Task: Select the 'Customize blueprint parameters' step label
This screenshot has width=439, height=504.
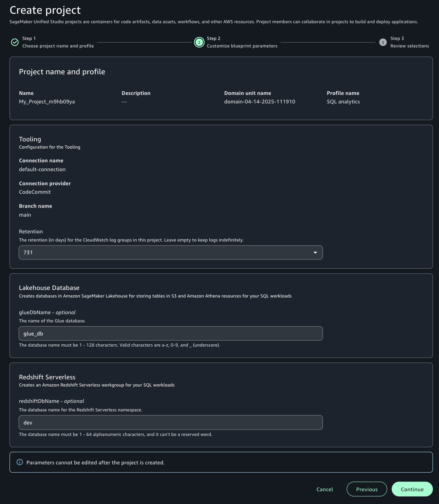Action: tap(242, 46)
